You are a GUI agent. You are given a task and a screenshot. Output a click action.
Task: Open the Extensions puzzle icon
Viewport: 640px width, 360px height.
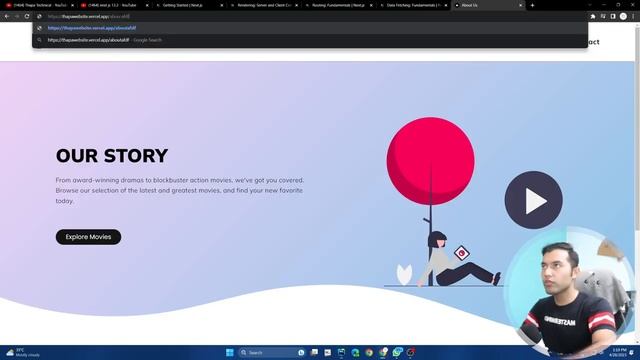[x=593, y=16]
